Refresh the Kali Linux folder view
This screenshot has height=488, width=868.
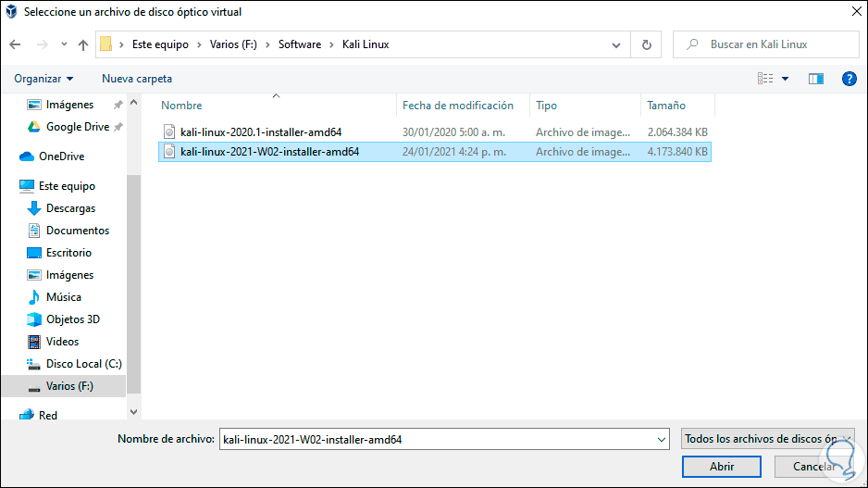(646, 44)
